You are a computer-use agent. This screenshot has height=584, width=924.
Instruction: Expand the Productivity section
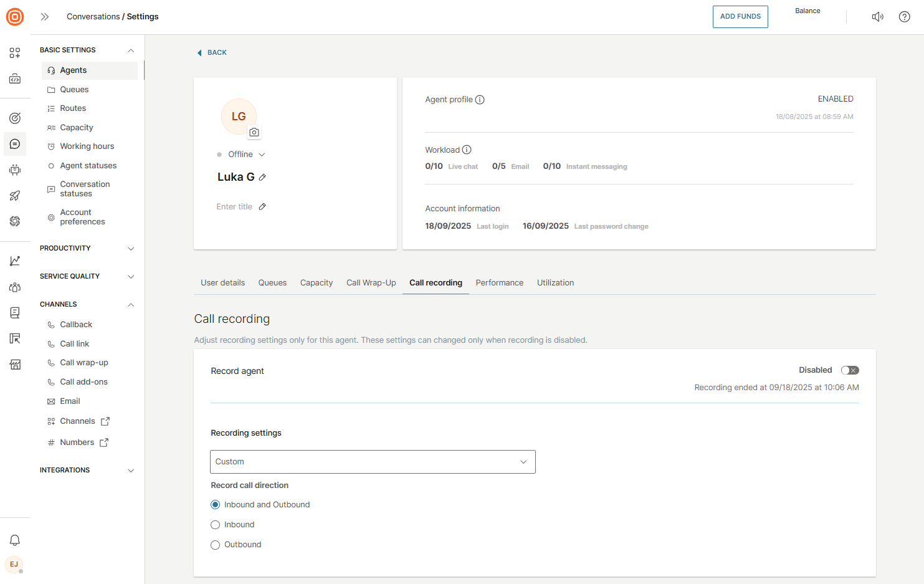tap(87, 249)
